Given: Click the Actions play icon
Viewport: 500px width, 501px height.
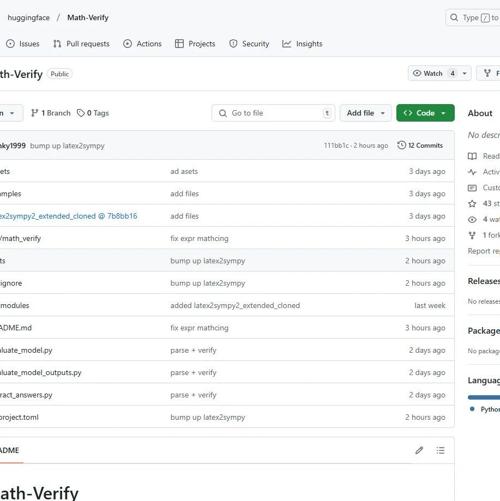Looking at the screenshot, I should (127, 44).
